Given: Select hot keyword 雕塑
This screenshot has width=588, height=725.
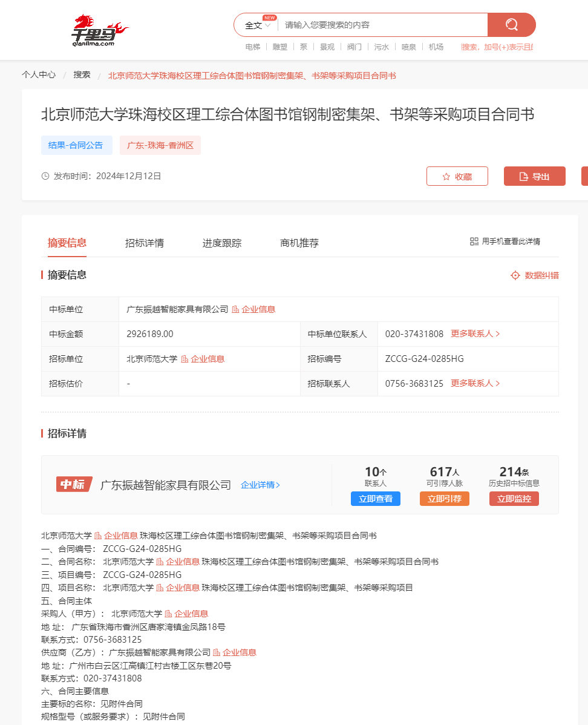Looking at the screenshot, I should point(280,47).
